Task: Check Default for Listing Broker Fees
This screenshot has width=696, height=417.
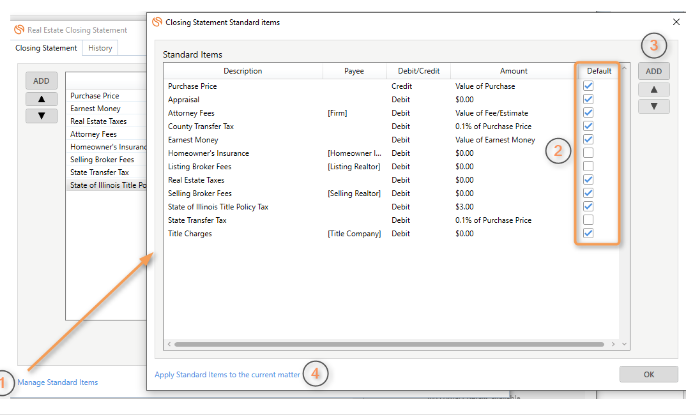Action: (x=588, y=166)
